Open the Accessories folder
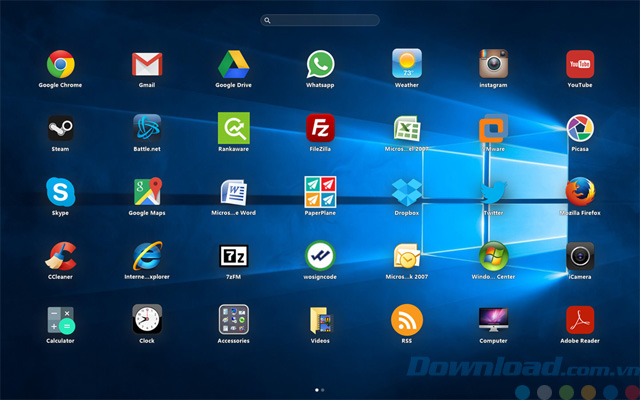This screenshot has width=640, height=400. pos(233,319)
